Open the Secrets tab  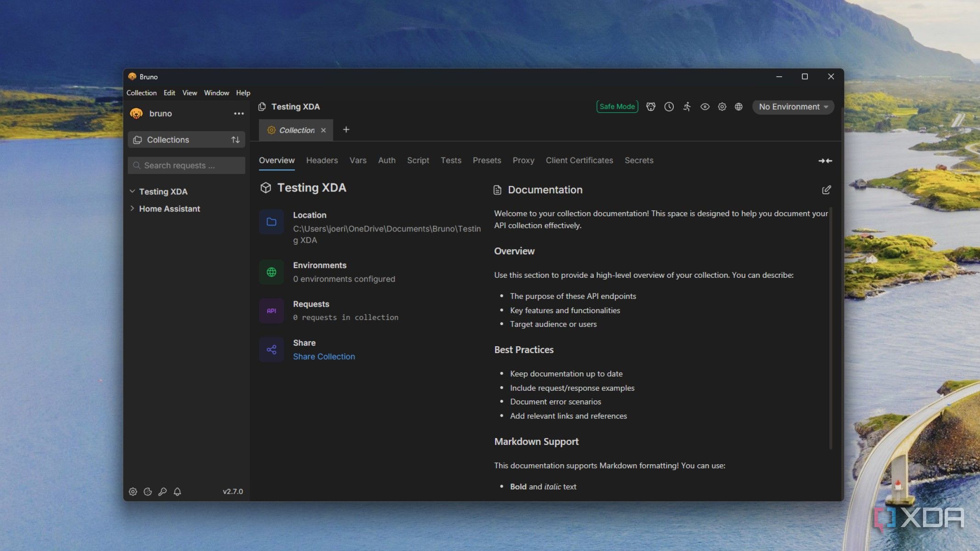pos(639,160)
